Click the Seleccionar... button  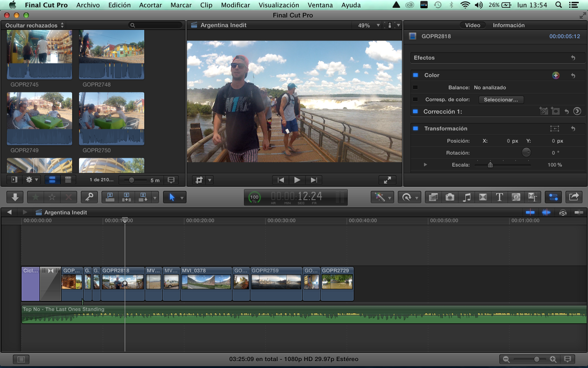click(x=501, y=100)
